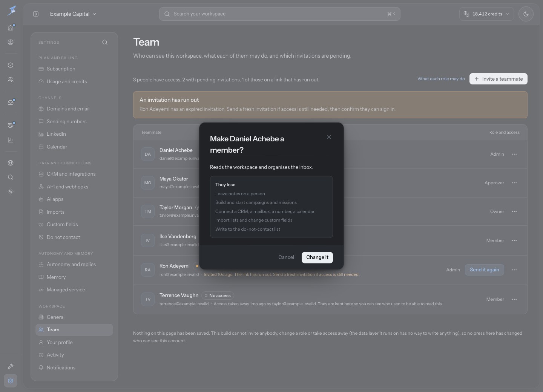
Task: Open CRM and integrations settings
Action: 74,174
